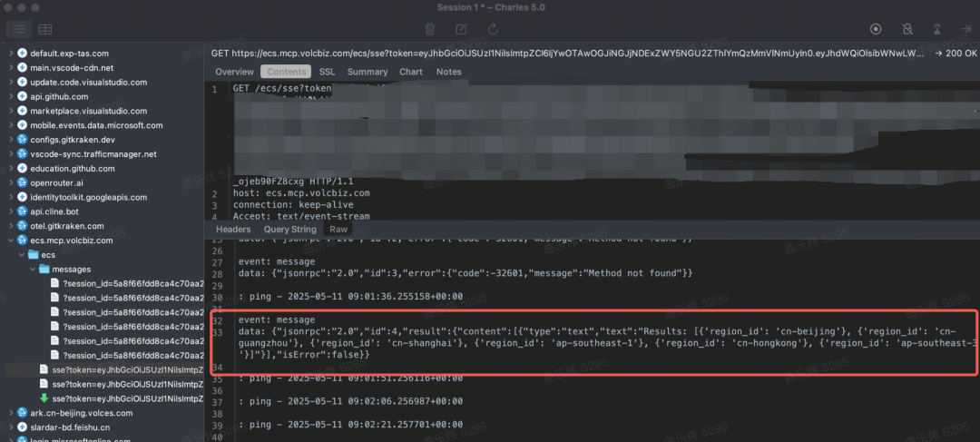
Task: Collapse the ecs.mcp.volcbiz.com host node
Action: [10, 241]
